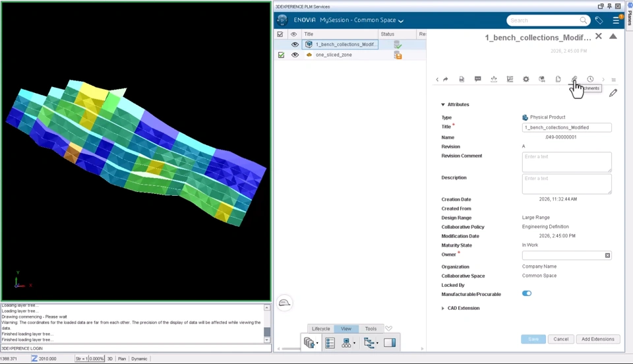Click the Dynamic mode in status bar
The height and width of the screenshot is (364, 633).
tap(139, 359)
